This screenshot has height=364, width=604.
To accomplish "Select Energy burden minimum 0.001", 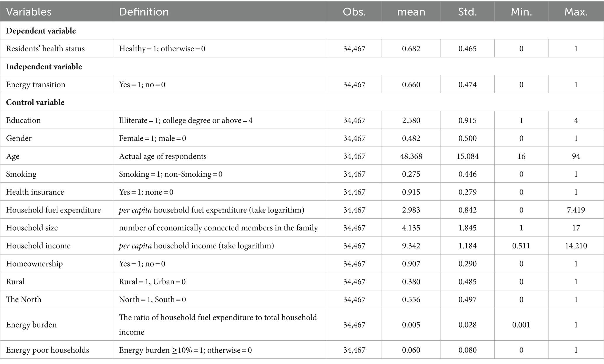I will click(x=521, y=325).
